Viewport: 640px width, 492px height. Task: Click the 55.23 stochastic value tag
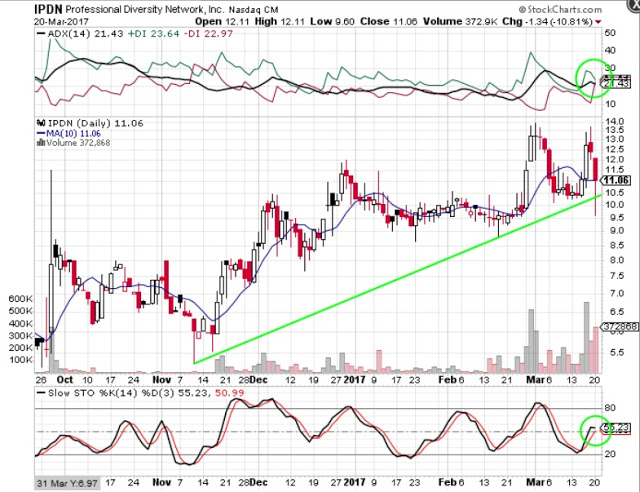coord(616,428)
